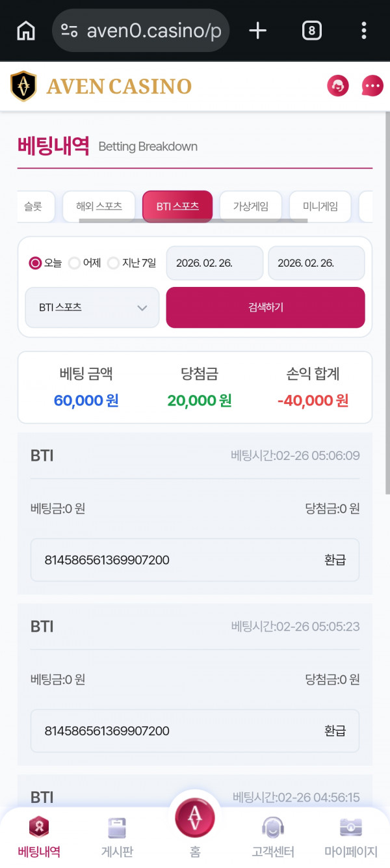Open the end date picker field
Viewport: 390px width, 868px height.
[x=317, y=263]
